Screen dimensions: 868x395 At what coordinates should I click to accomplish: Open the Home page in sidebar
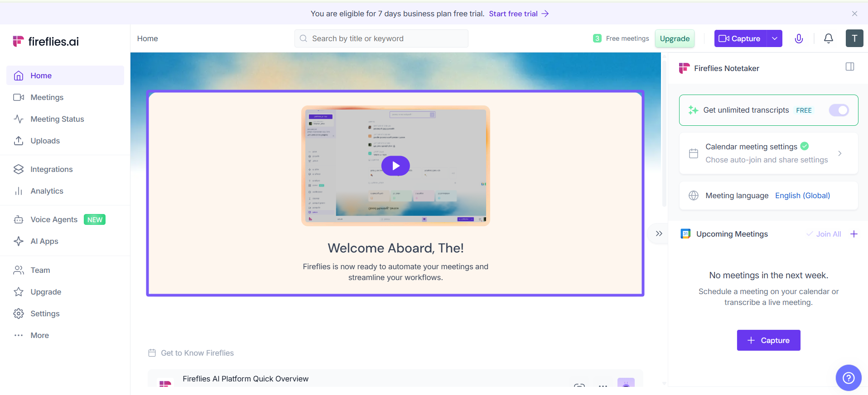tap(65, 76)
